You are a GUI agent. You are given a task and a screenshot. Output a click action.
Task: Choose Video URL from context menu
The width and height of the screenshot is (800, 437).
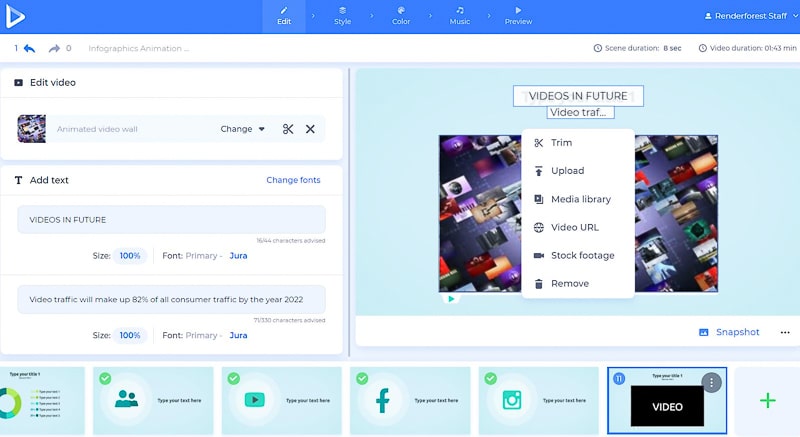578,227
